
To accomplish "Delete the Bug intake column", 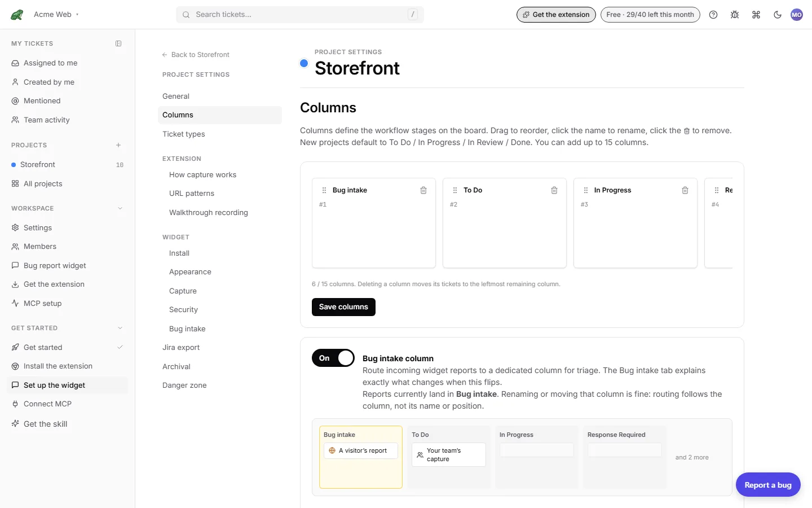I will coord(423,190).
